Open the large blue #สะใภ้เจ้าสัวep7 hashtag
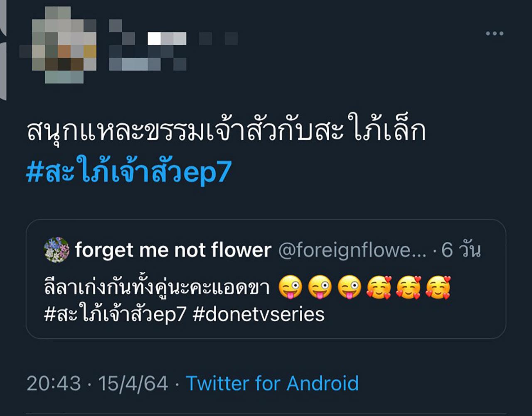Screen dimensions: 532x416 point(128,172)
